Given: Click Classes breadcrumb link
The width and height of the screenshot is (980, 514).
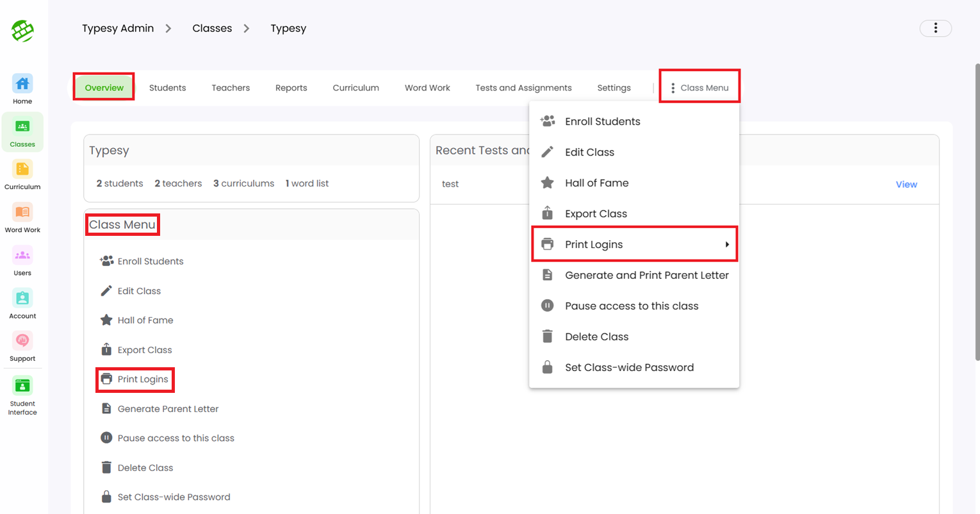Looking at the screenshot, I should [x=212, y=28].
